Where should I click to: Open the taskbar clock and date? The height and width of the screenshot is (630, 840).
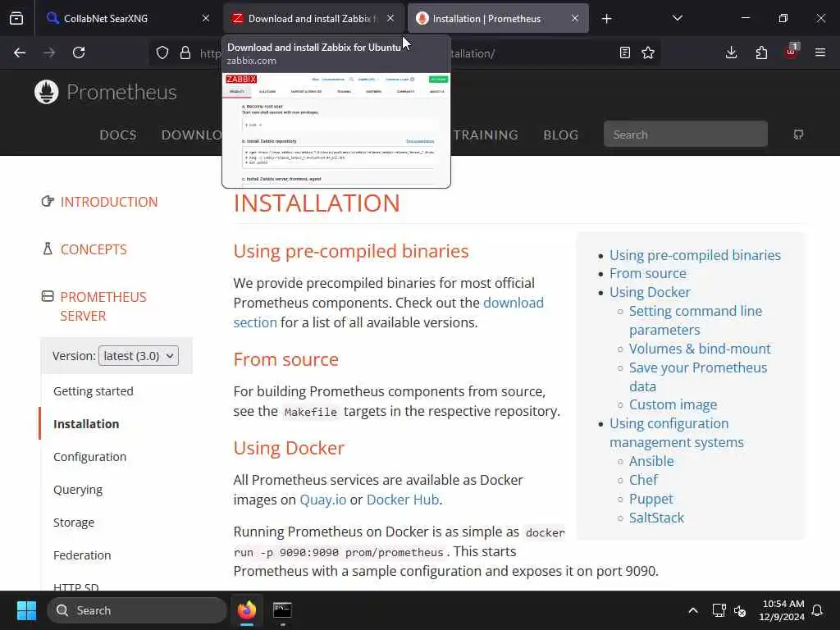pos(782,610)
